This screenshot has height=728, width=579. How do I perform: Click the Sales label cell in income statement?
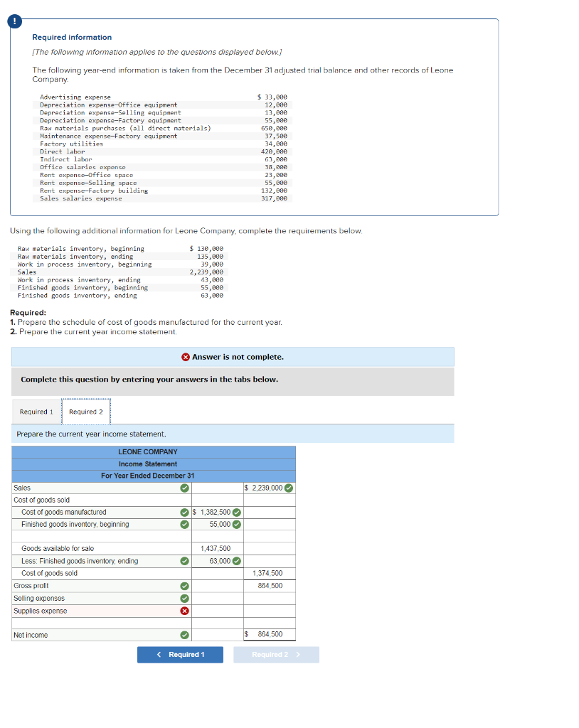click(x=102, y=488)
